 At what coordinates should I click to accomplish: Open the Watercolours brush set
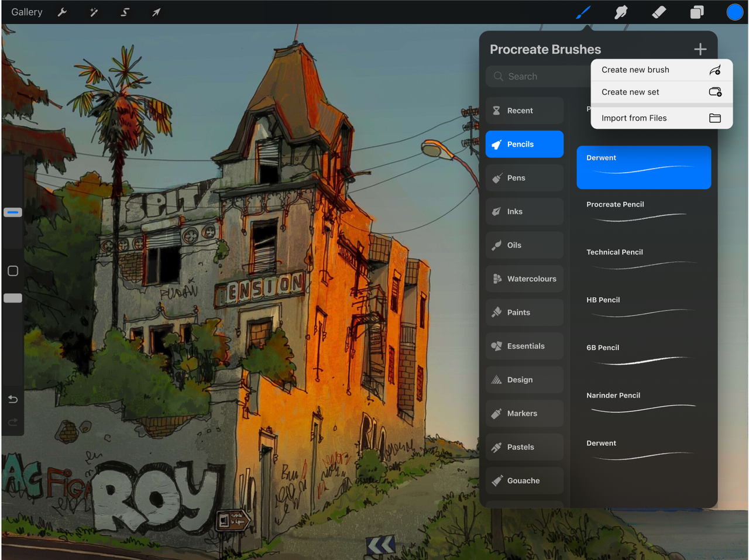point(524,279)
